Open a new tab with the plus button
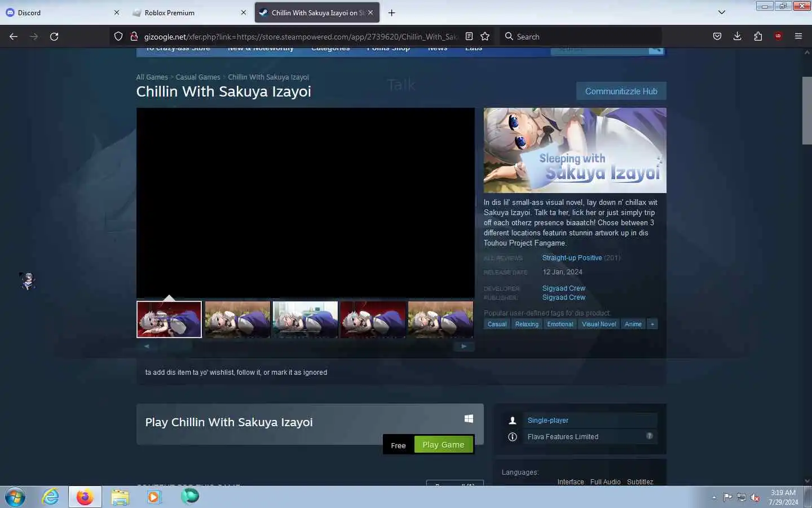Image resolution: width=812 pixels, height=508 pixels. (x=392, y=12)
